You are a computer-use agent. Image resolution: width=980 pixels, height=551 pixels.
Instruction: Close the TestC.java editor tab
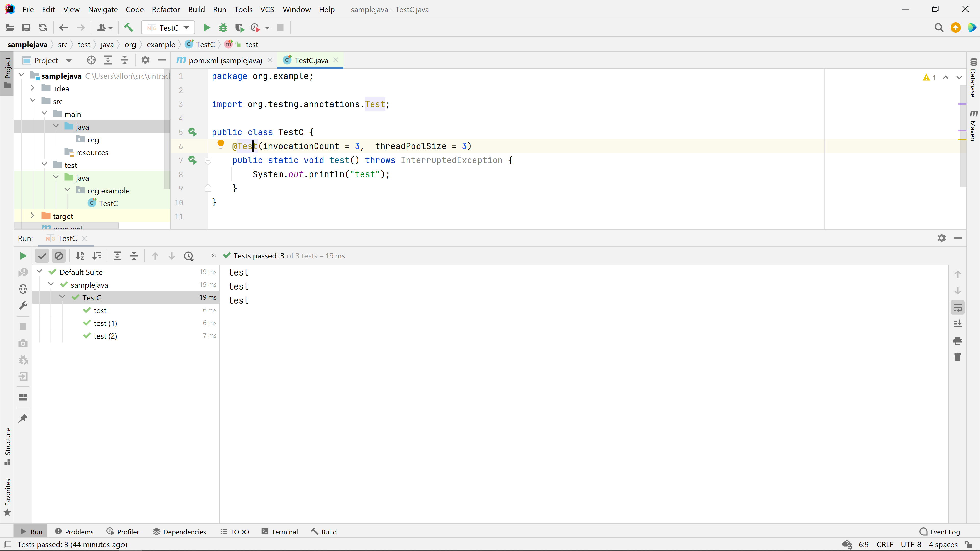[336, 60]
